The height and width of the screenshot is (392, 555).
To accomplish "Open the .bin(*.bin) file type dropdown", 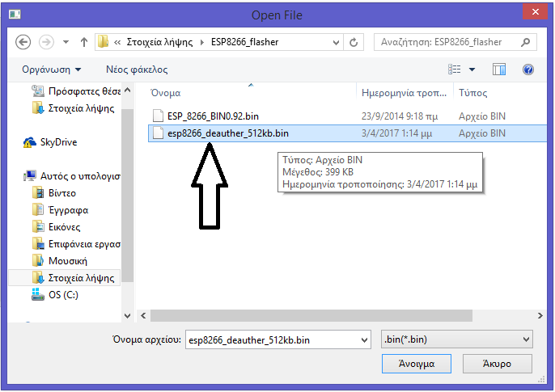I will pos(456,339).
